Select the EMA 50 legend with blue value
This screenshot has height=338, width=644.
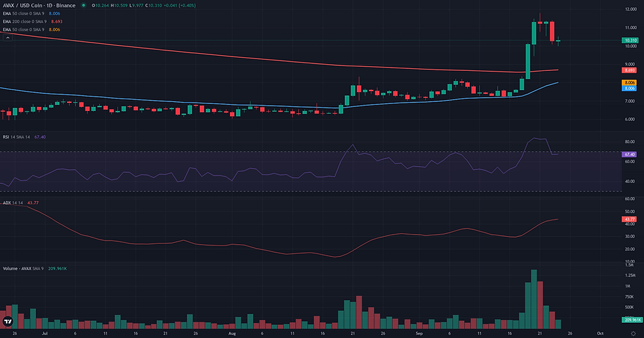32,14
